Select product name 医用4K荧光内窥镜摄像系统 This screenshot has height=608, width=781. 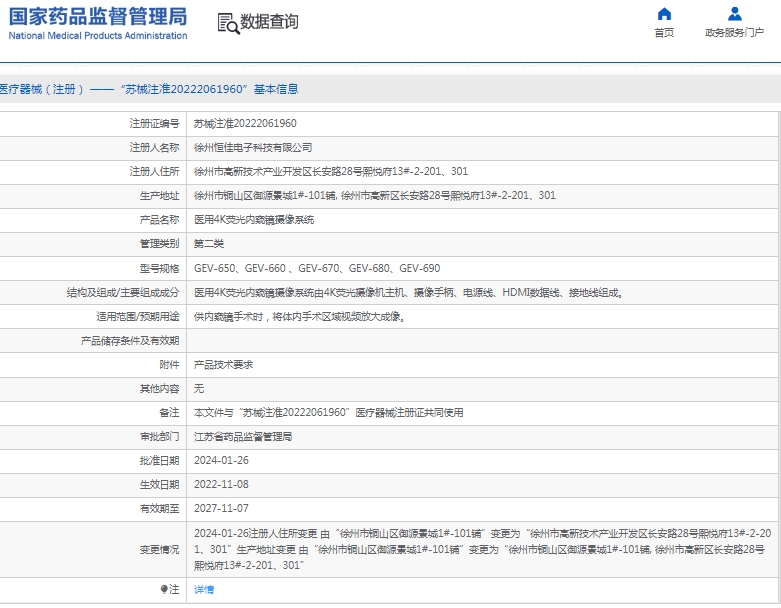[254, 220]
